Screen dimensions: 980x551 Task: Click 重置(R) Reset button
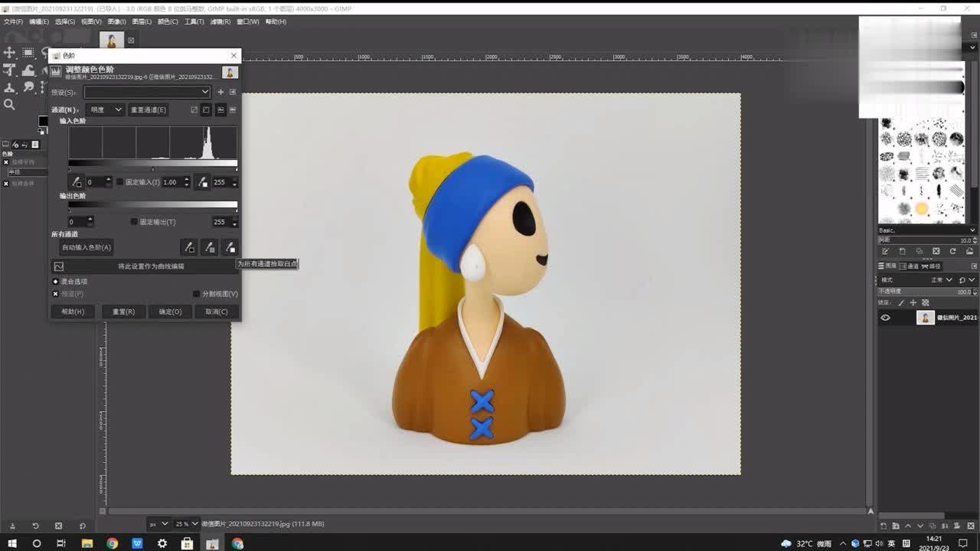tap(123, 311)
